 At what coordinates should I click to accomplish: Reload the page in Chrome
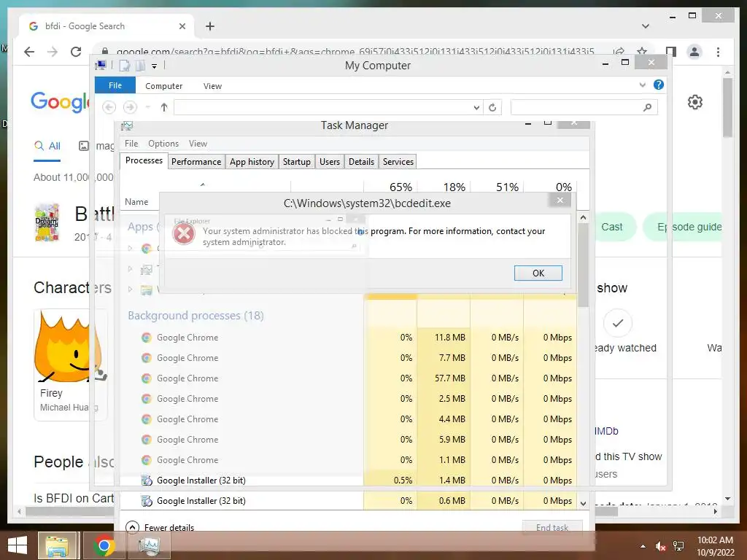[76, 52]
